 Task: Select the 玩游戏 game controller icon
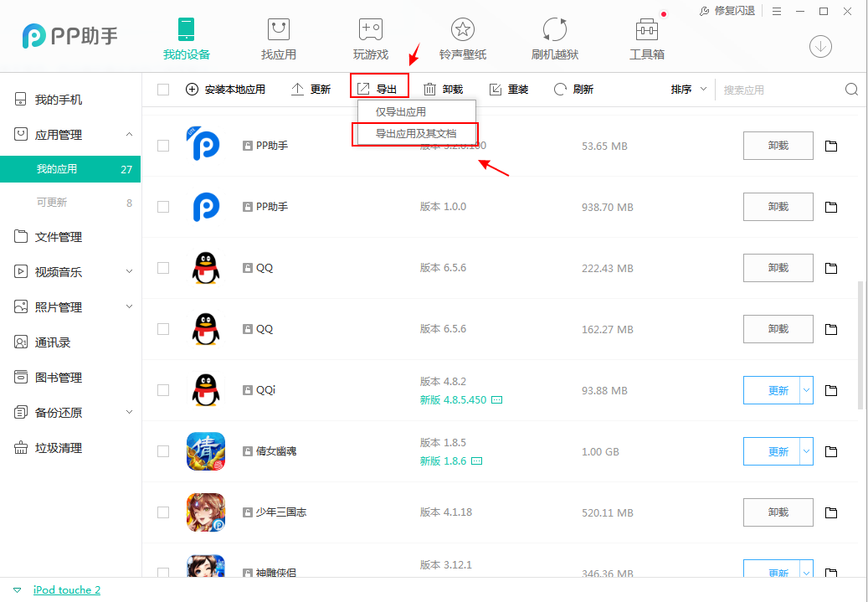370,38
